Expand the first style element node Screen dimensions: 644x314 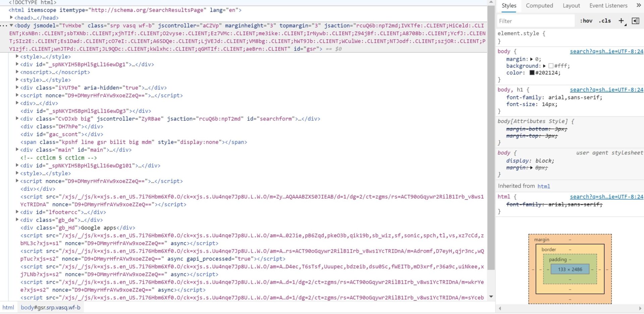[17, 56]
